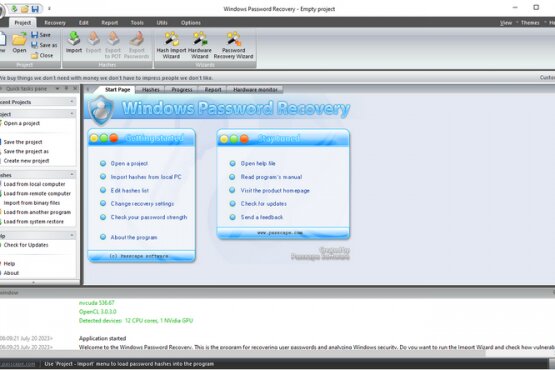Click 'Read program's manual' link
Image resolution: width=555 pixels, height=370 pixels.
[271, 177]
